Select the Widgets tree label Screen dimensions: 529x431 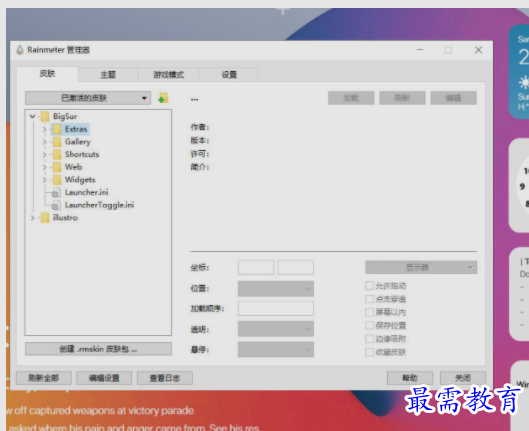[80, 180]
